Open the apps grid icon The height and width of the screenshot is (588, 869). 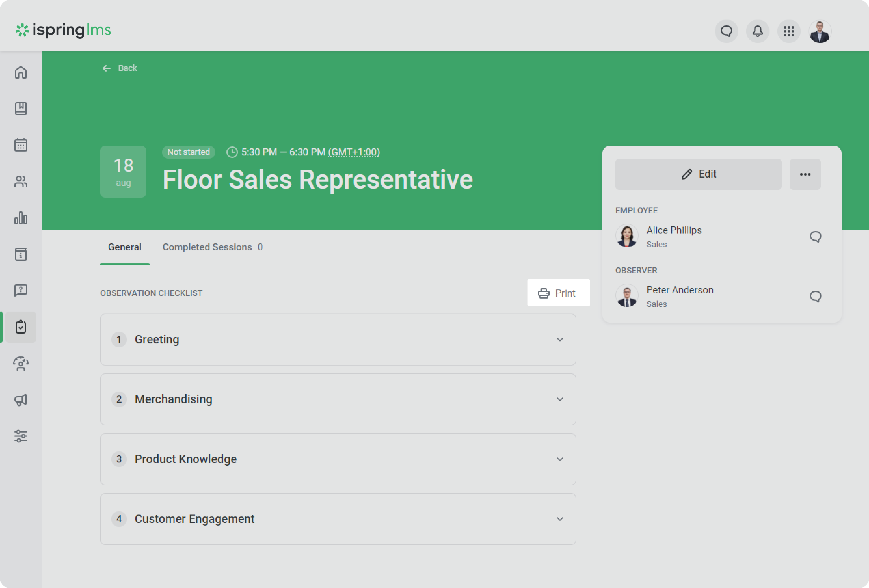coord(789,31)
